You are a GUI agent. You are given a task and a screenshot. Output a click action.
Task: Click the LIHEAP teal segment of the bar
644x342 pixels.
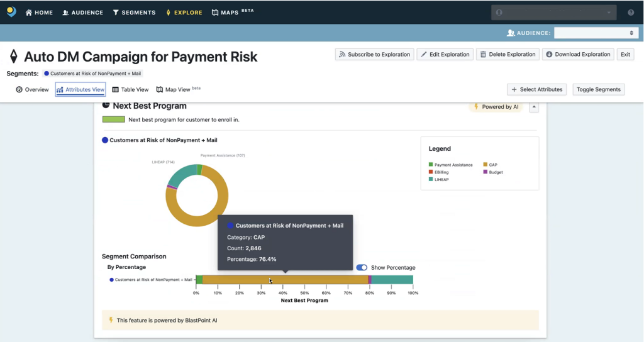click(392, 280)
